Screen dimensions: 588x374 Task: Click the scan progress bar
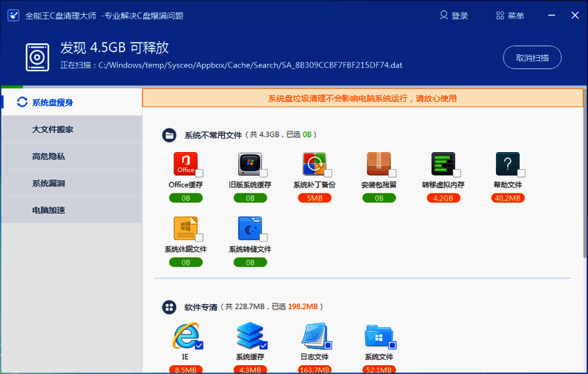click(x=294, y=87)
